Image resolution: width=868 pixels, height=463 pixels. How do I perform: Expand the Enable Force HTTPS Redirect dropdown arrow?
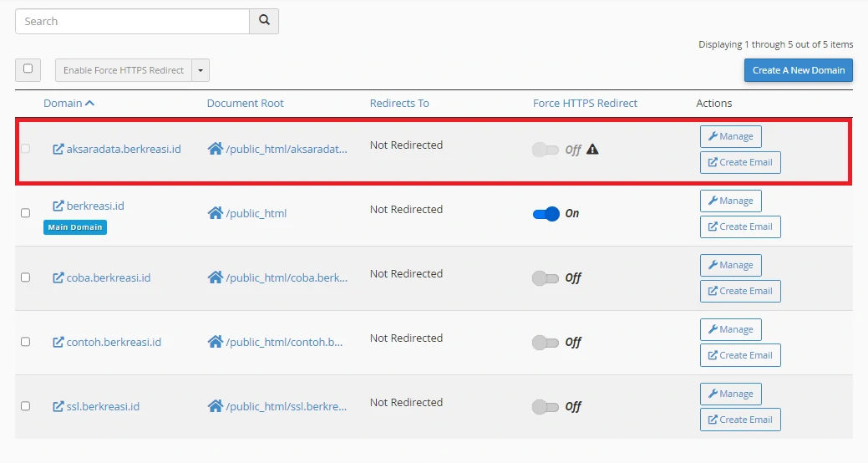click(201, 70)
